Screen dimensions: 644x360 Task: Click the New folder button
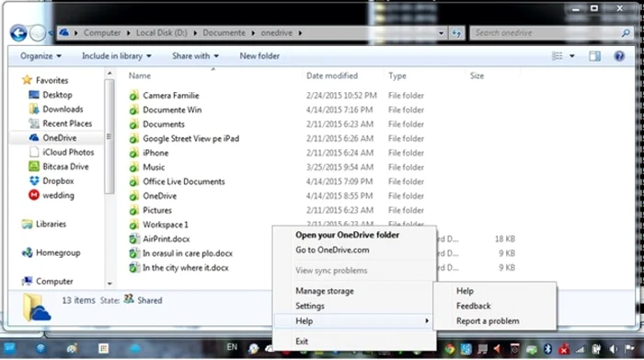click(x=259, y=56)
